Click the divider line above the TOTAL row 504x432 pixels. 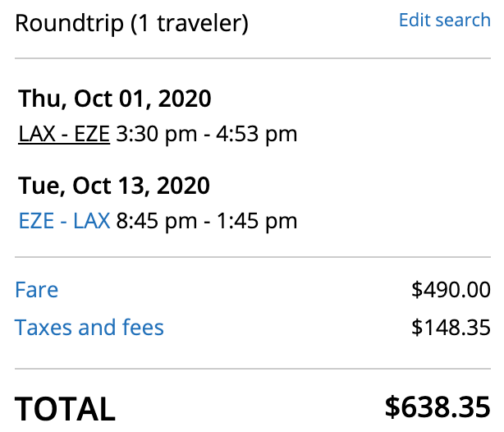click(252, 369)
